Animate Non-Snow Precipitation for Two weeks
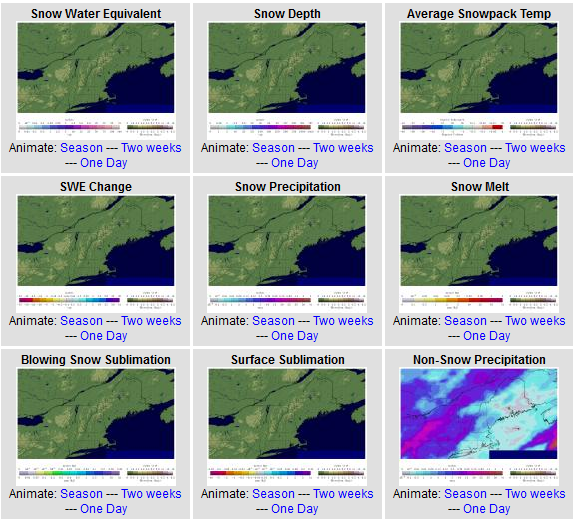This screenshot has height=520, width=574. point(535,494)
